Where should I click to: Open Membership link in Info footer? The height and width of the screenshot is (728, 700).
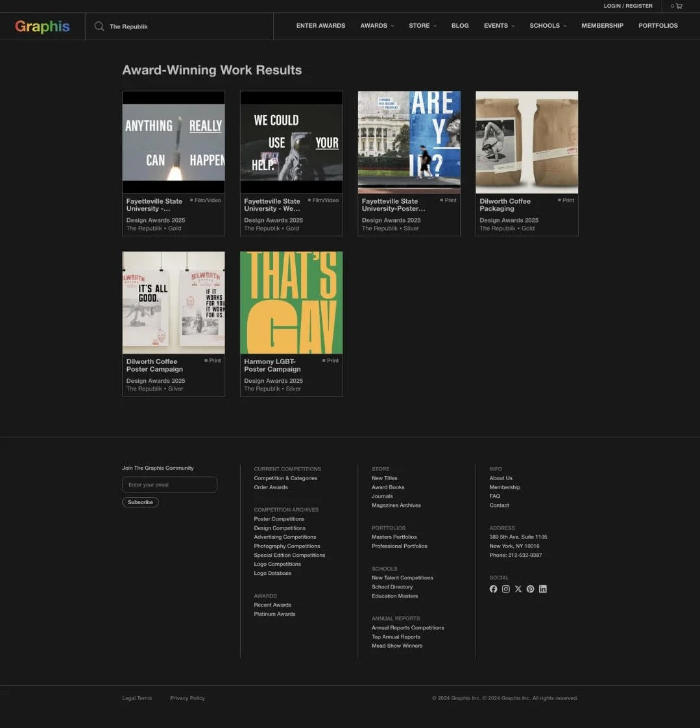[505, 487]
